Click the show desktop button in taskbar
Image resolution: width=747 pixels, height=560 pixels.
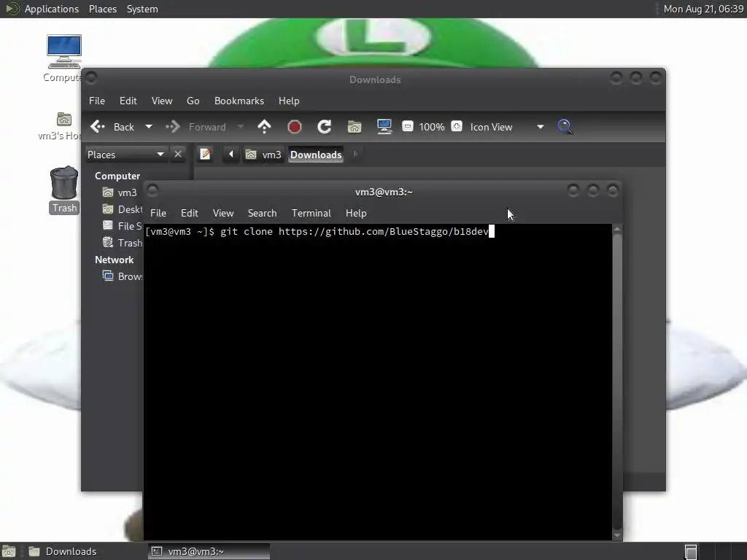(x=9, y=551)
